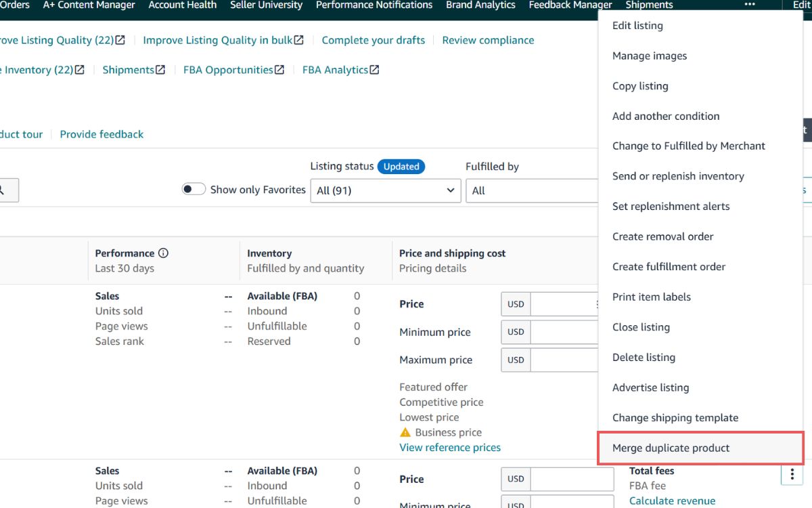Image resolution: width=812 pixels, height=508 pixels.
Task: Open the Listing status All (91) dropdown
Action: [x=386, y=190]
